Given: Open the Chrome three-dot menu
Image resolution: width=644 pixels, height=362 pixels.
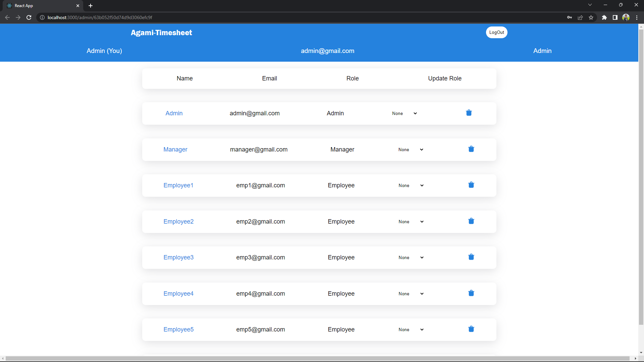Looking at the screenshot, I should 636,17.
